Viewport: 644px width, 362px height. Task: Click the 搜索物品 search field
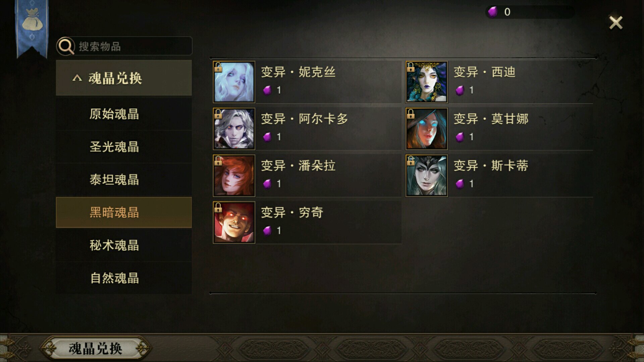coord(124,46)
